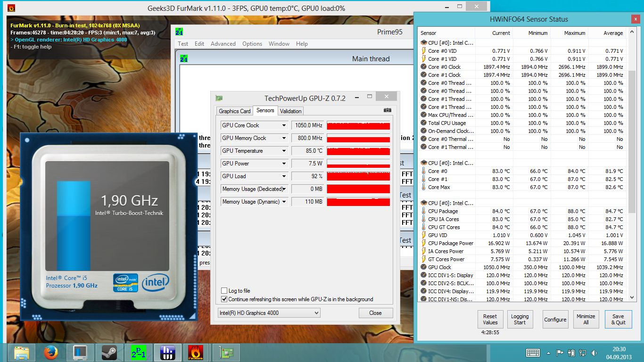This screenshot has height=362, width=644.
Task: Click the Save & Quit button
Action: point(618,319)
